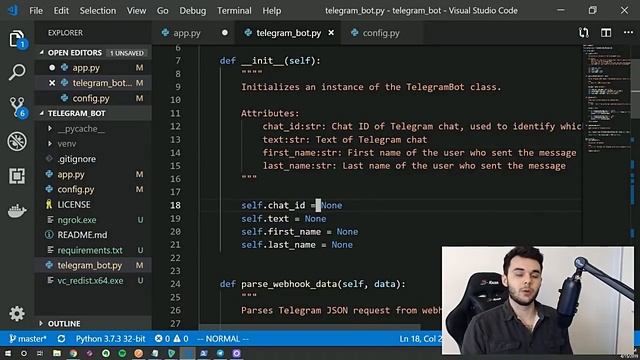Expand the Outline section

pos(64,323)
